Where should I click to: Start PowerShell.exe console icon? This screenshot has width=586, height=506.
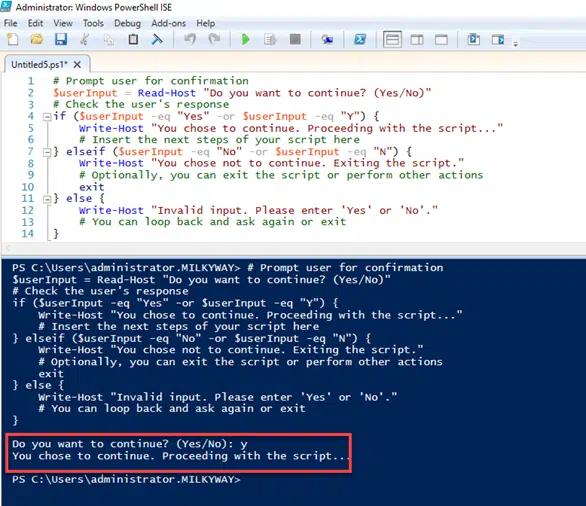point(360,39)
